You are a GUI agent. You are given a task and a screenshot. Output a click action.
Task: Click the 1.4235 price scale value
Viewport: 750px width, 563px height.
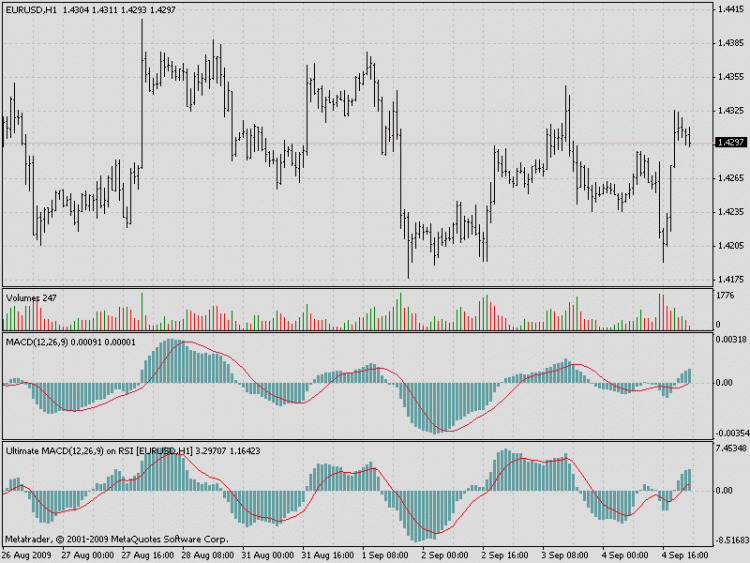[x=728, y=212]
